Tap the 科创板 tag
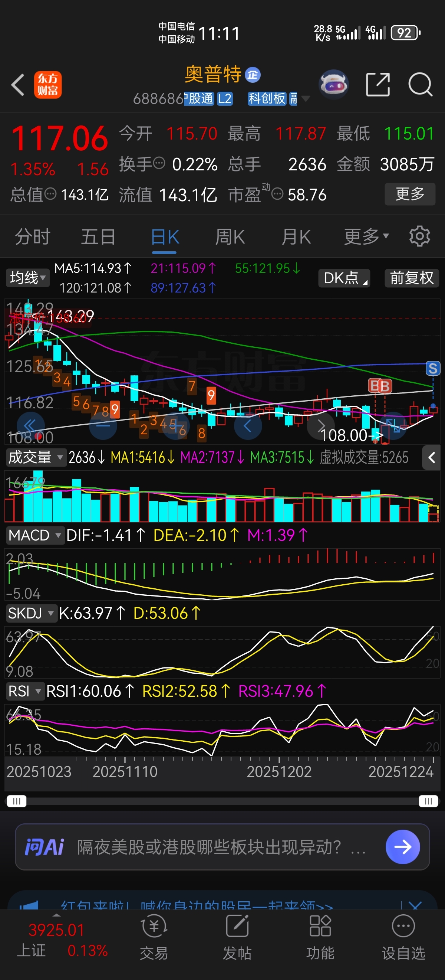Screen dimensions: 445x980 267,98
